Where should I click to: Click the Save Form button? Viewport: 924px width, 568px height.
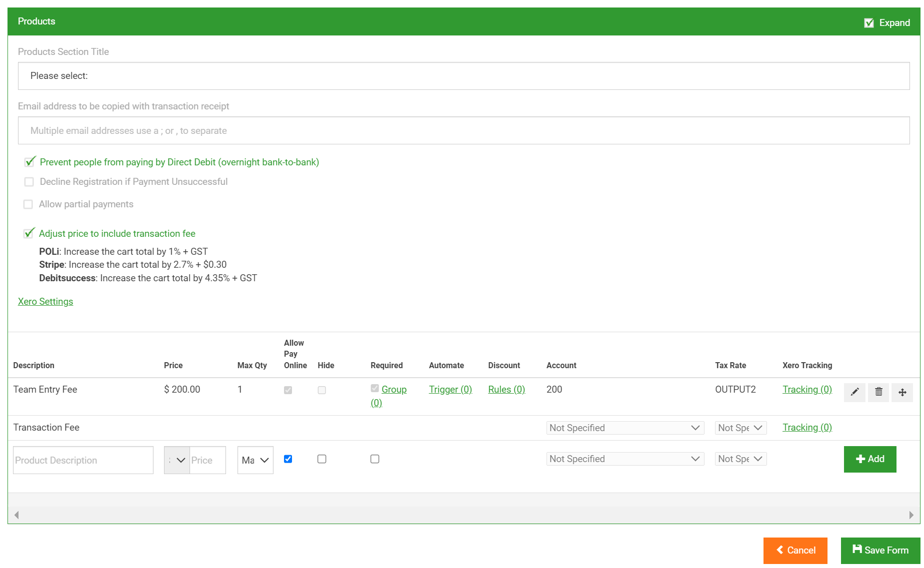(880, 551)
